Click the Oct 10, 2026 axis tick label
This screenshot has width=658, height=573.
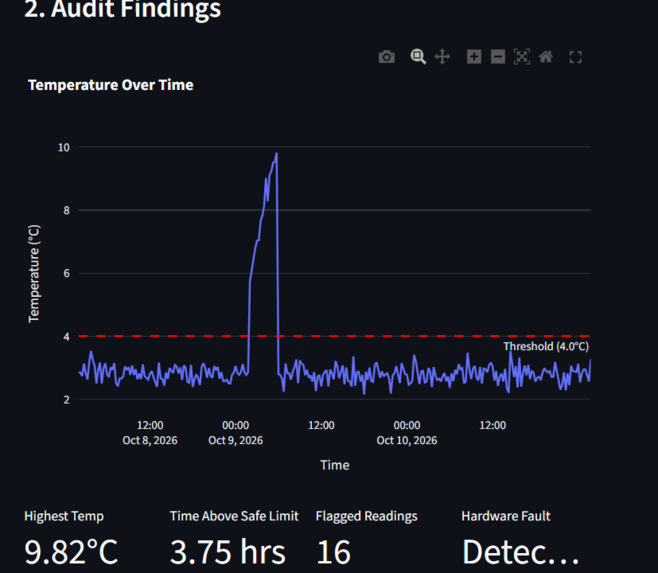coord(407,440)
